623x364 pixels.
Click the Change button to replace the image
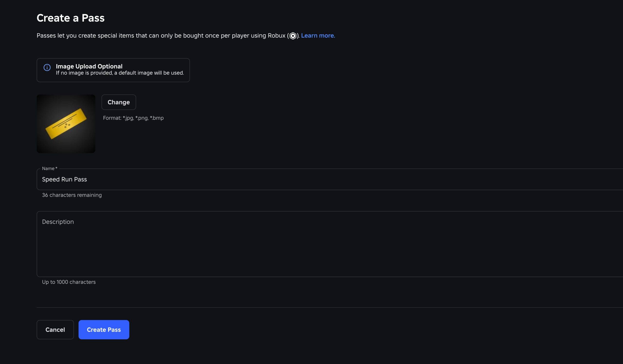(x=119, y=102)
